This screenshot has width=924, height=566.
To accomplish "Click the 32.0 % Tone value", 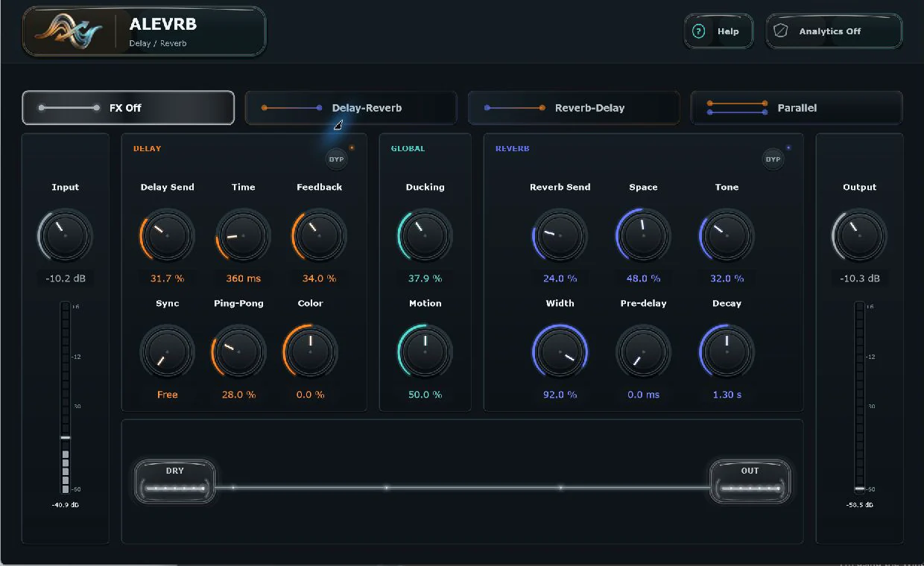I will point(727,279).
